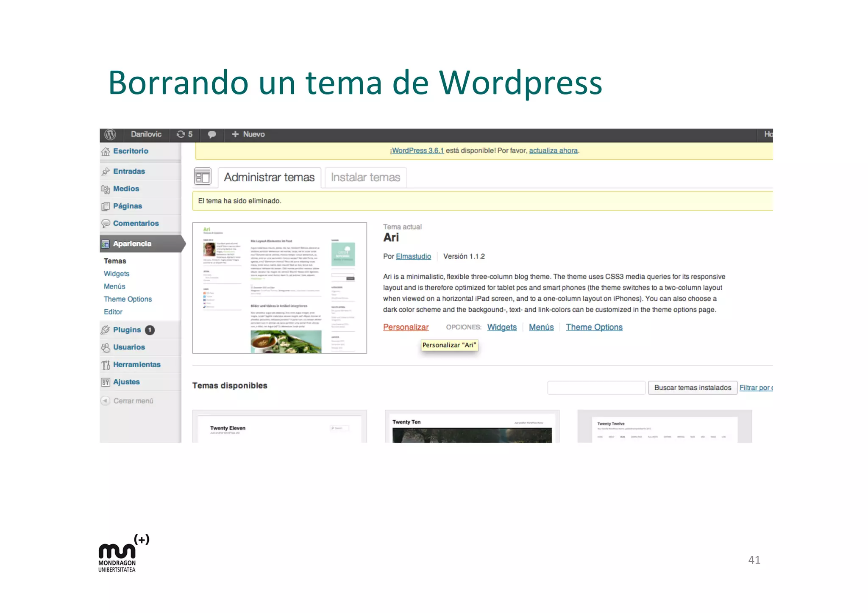
Task: Select Temas in the Apariencia submenu
Action: [x=115, y=261]
